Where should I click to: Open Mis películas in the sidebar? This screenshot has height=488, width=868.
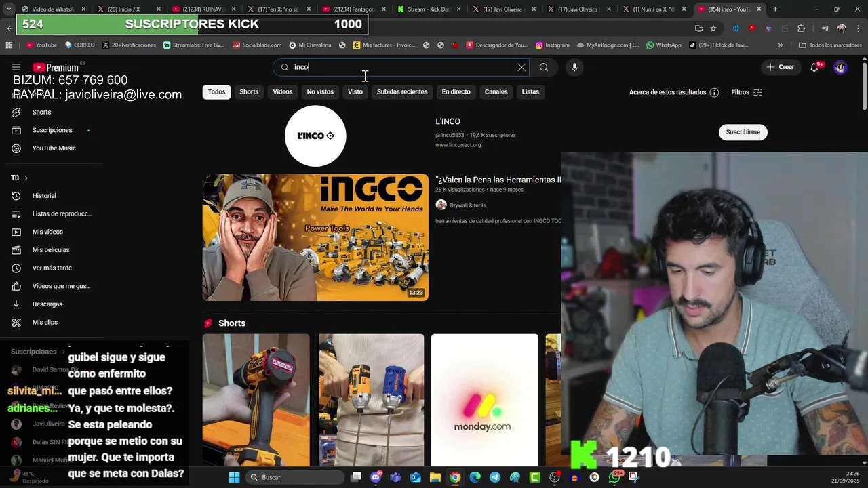(52, 250)
